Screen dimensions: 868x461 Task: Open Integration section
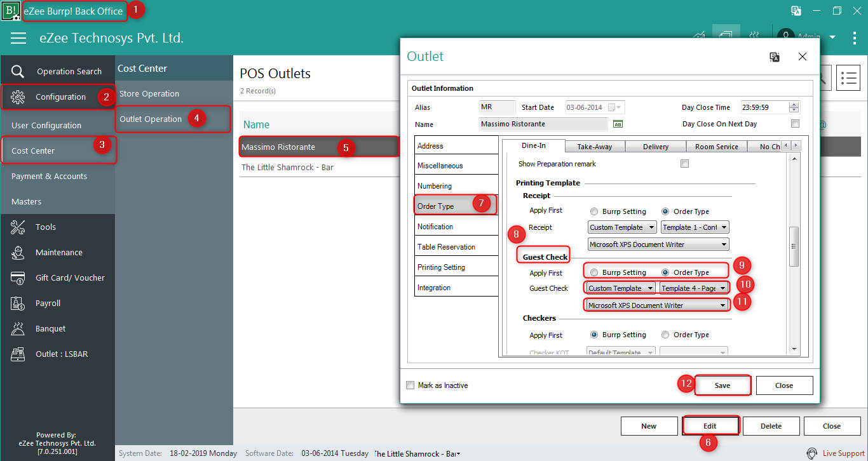(x=456, y=287)
